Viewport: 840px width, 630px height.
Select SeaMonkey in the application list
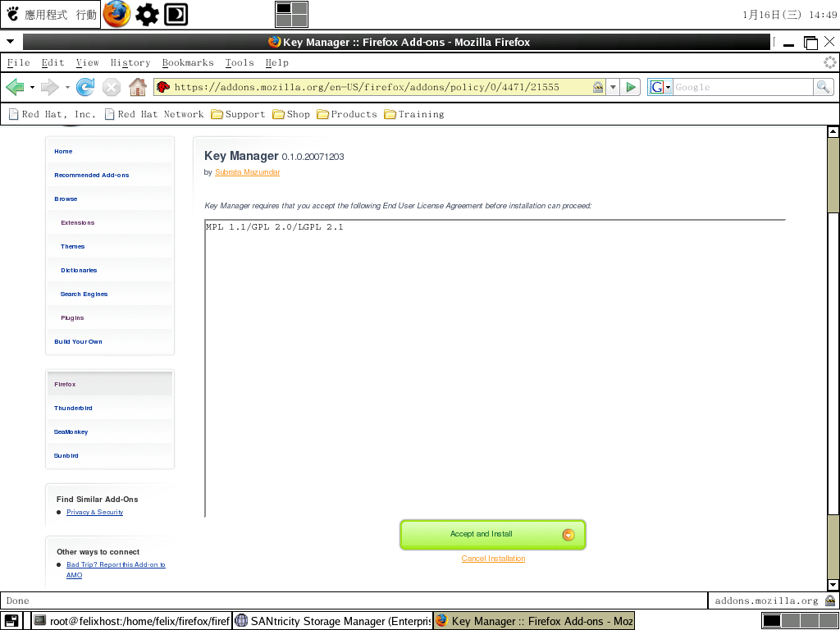pos(71,431)
